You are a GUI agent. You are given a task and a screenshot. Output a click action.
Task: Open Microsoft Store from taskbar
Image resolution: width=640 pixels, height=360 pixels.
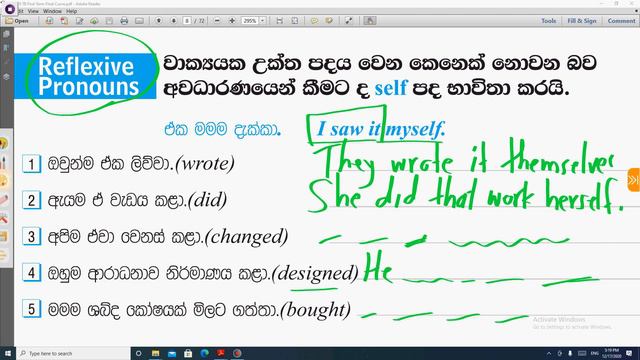coord(188,353)
